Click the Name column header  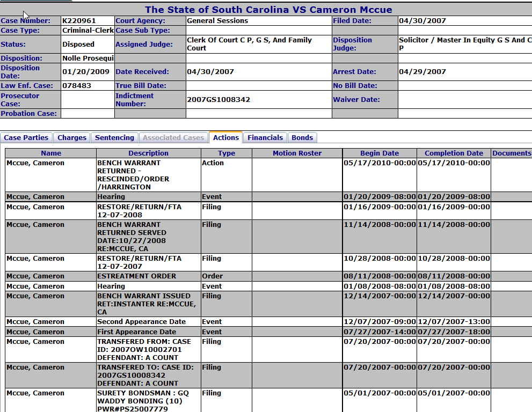coord(51,153)
